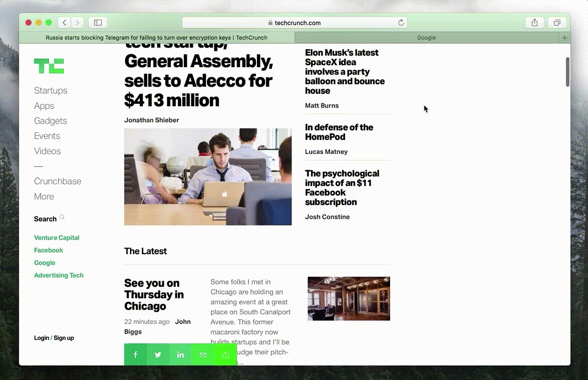The width and height of the screenshot is (588, 380).
Task: Open the Advertising Tech topic
Action: click(59, 275)
